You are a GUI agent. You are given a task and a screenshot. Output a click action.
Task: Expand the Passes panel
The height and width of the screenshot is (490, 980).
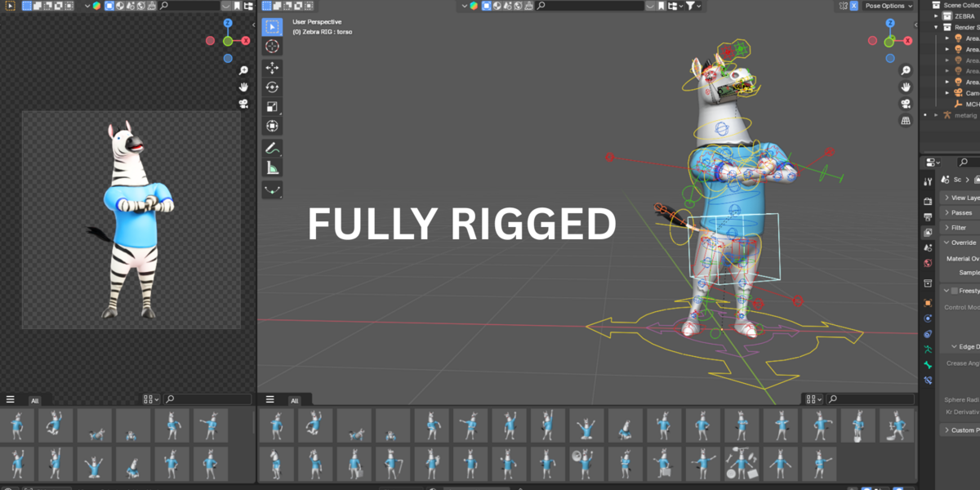(x=960, y=212)
